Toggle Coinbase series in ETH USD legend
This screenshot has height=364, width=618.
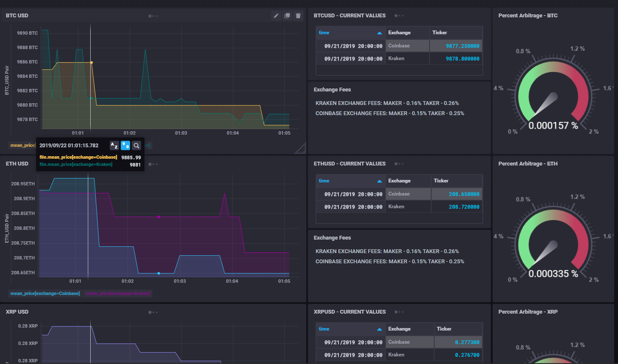(x=45, y=293)
